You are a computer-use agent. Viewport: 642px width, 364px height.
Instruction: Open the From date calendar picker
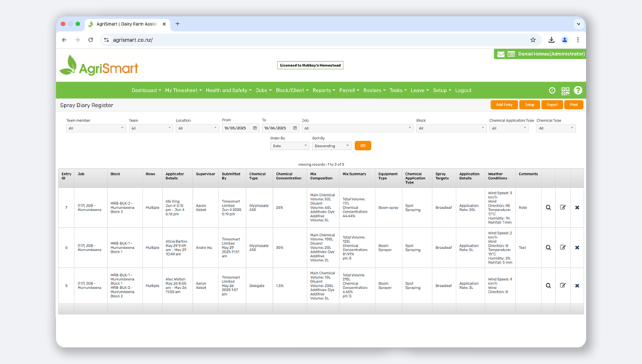[x=255, y=128]
